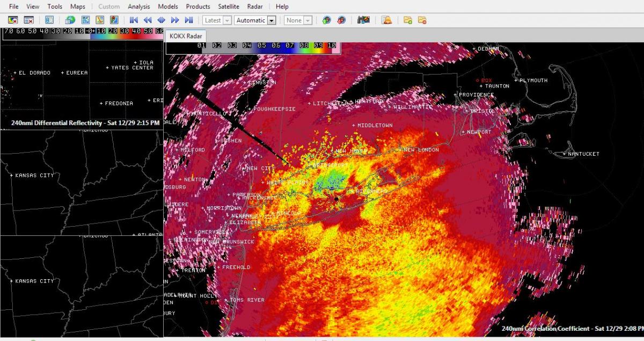Click the IOLA city label
Screen dimensions: 644x341
coord(146,63)
